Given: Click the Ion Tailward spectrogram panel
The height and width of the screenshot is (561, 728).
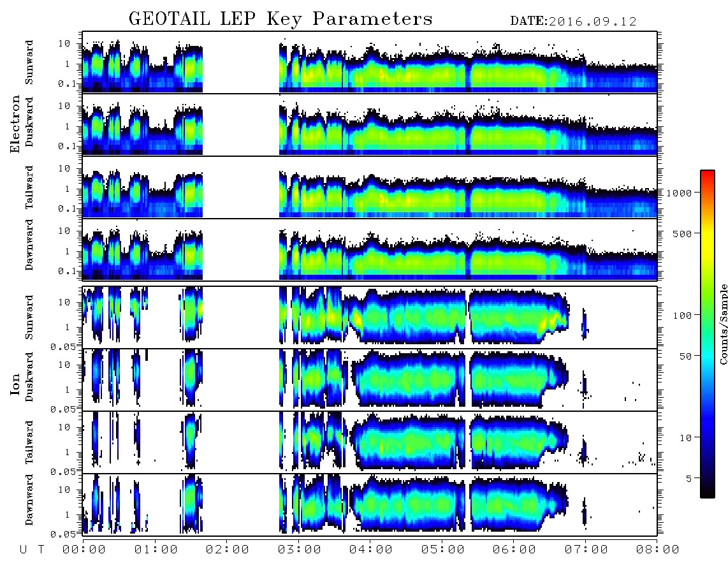Looking at the screenshot, I should (x=370, y=442).
